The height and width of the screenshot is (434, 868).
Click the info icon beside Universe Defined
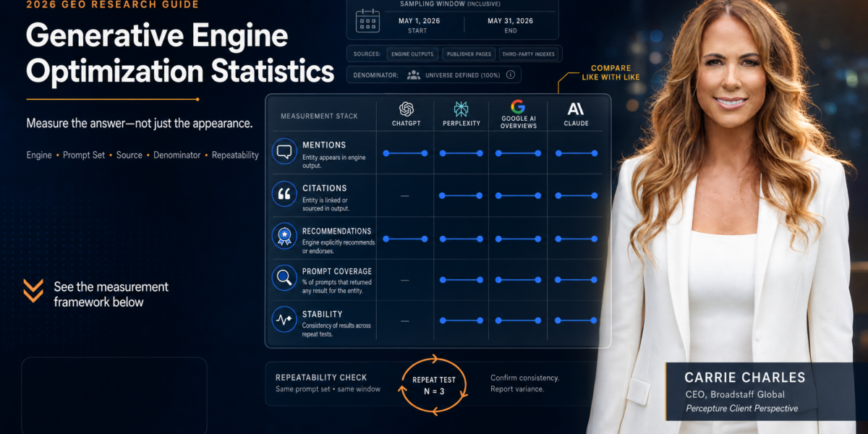[x=511, y=75]
